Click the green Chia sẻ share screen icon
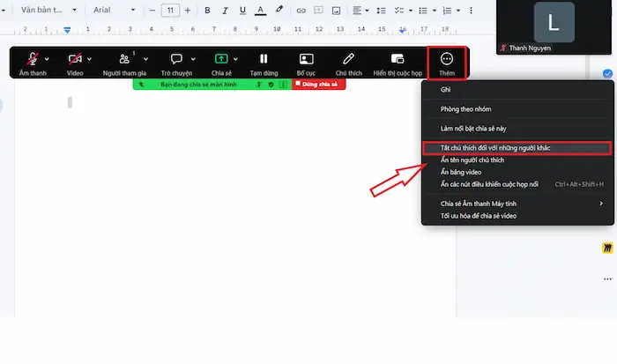The image size is (617, 364). [221, 59]
